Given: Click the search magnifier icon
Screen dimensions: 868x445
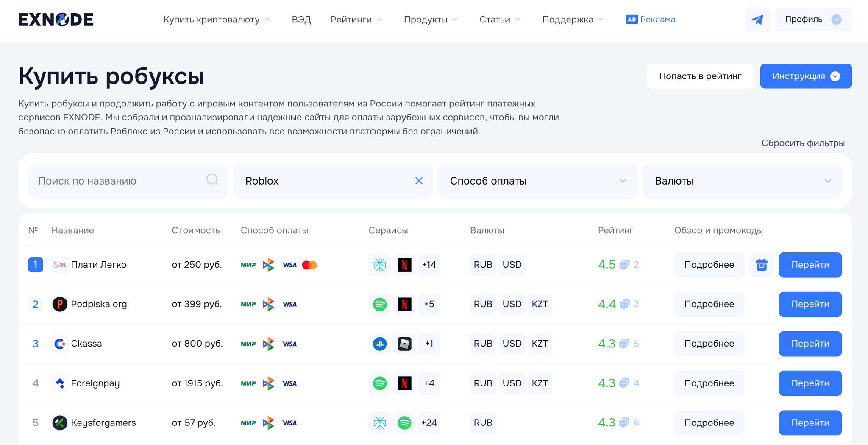Looking at the screenshot, I should [212, 180].
